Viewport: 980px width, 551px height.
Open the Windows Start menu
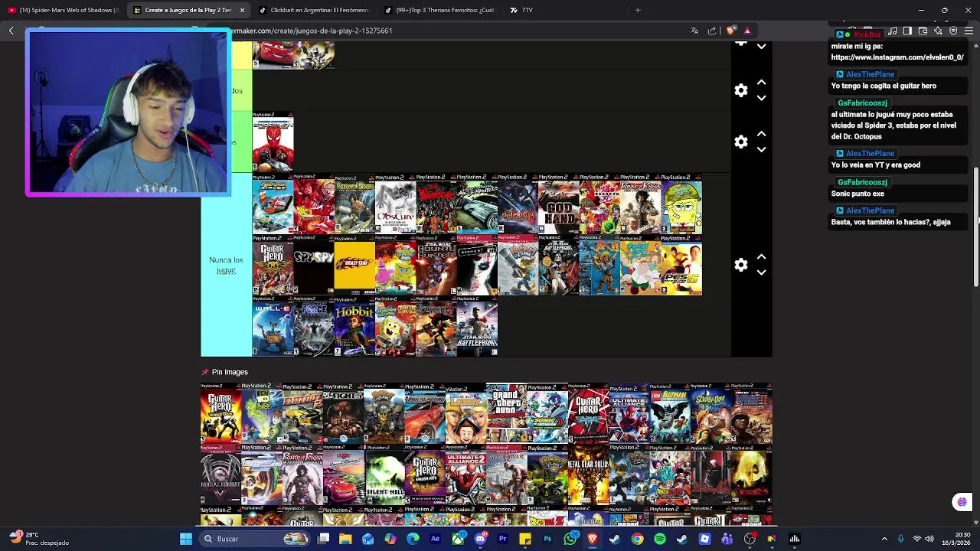(185, 539)
